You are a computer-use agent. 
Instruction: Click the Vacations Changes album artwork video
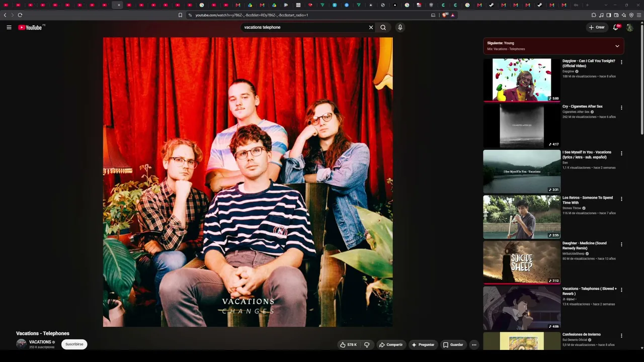[248, 182]
